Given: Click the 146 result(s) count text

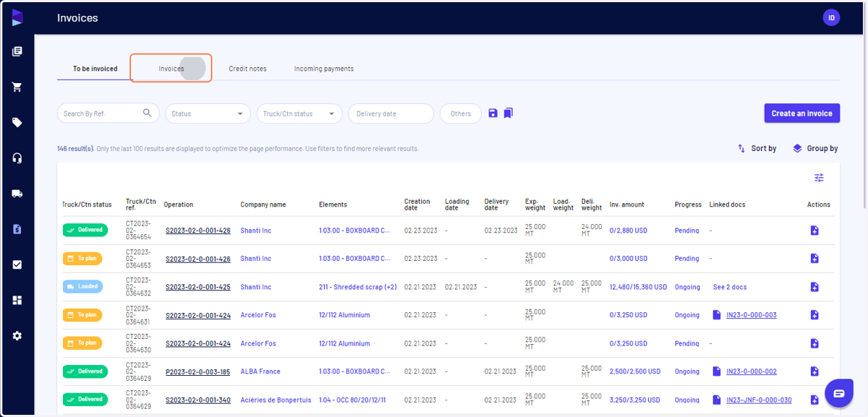Looking at the screenshot, I should (x=76, y=149).
